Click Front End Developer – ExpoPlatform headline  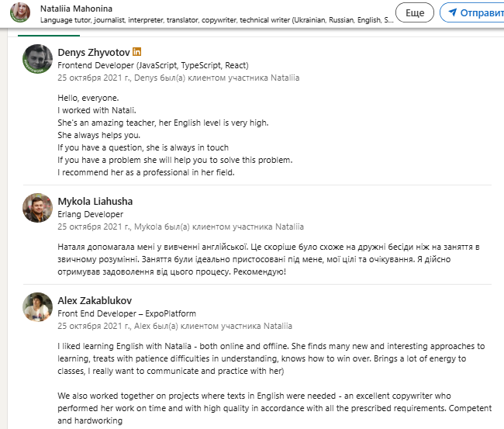[126, 313]
